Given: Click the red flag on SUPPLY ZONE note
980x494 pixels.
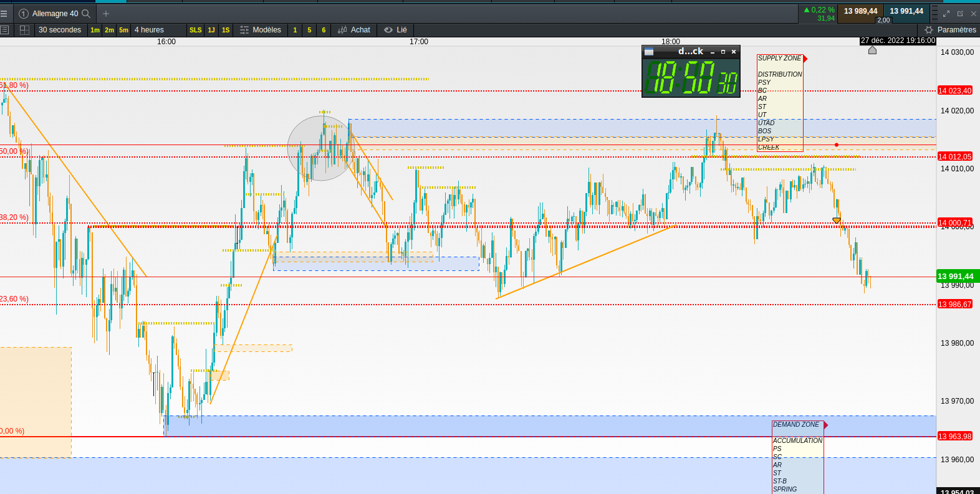Looking at the screenshot, I should click(x=805, y=59).
